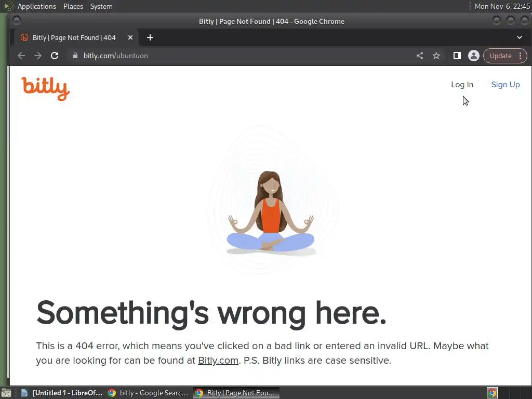Expand the tab search dropdown

pyautogui.click(x=519, y=37)
